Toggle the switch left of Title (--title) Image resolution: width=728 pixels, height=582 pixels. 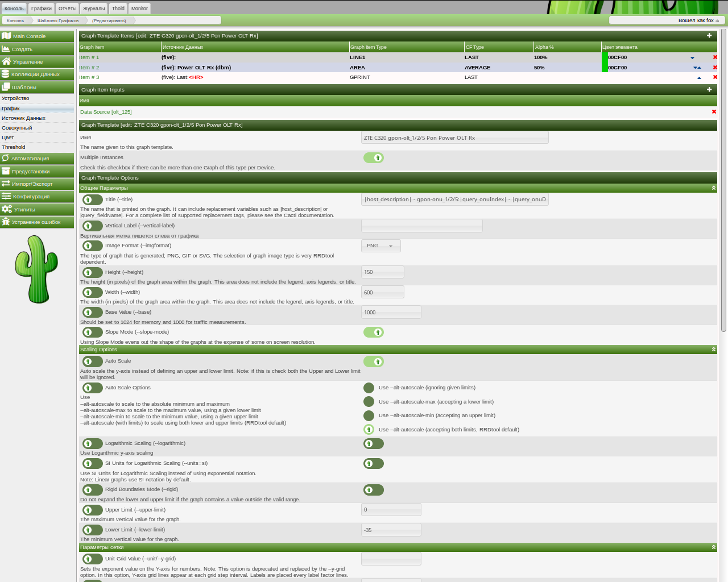pos(93,199)
